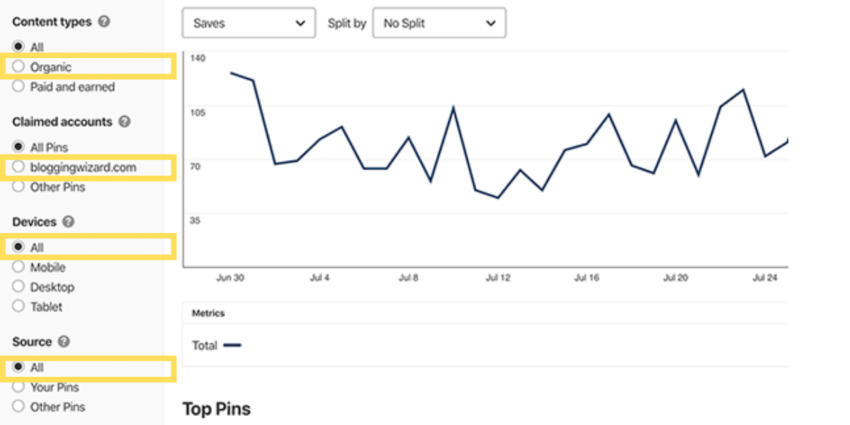Filter devices by Tablet

click(18, 307)
